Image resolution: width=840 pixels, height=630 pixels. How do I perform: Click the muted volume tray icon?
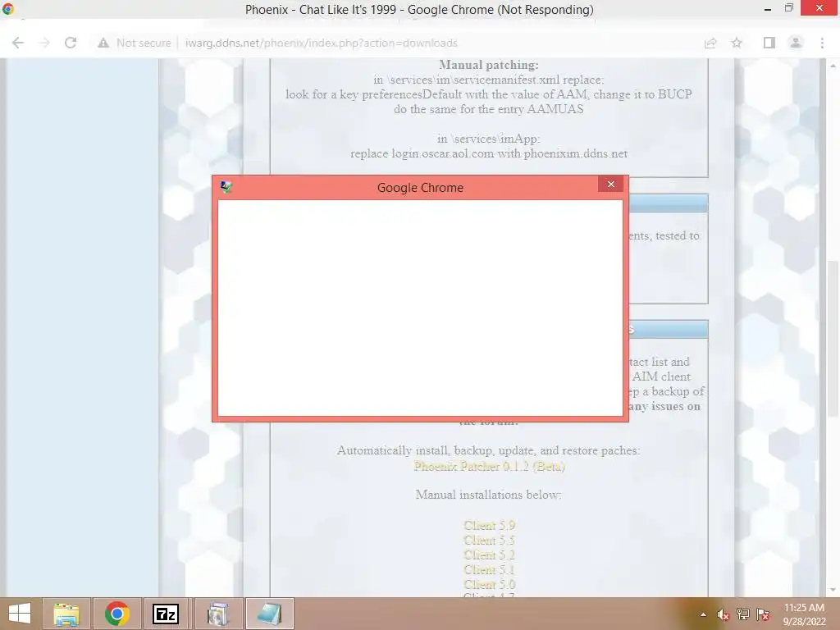tap(724, 614)
